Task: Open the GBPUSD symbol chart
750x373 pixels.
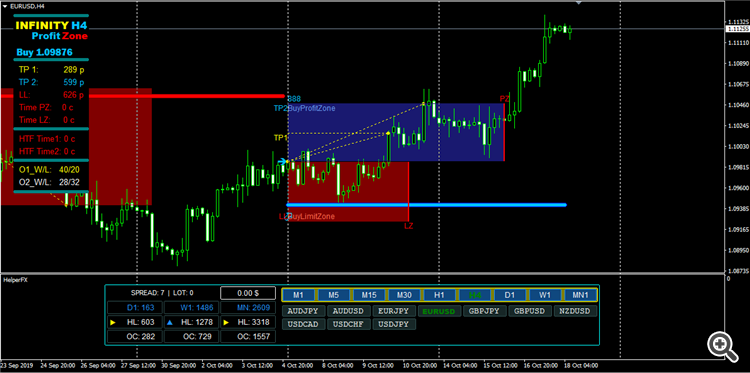Action: [530, 311]
